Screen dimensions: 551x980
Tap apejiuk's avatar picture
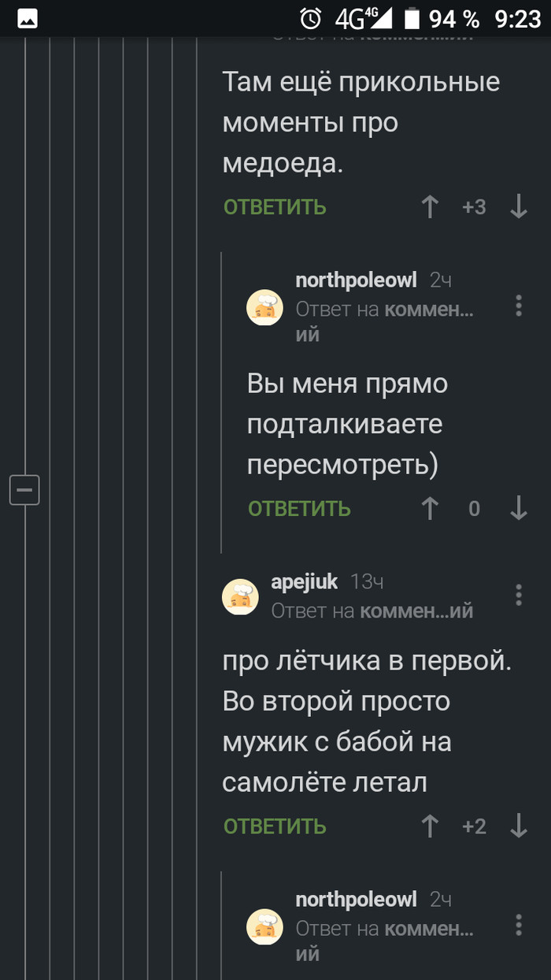[x=241, y=597]
